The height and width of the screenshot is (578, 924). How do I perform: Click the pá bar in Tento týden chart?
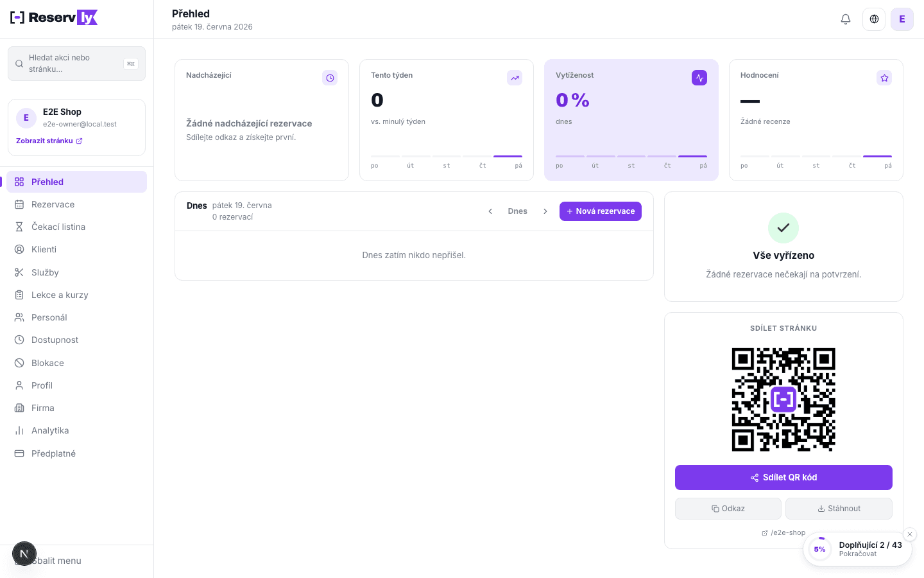pos(508,156)
